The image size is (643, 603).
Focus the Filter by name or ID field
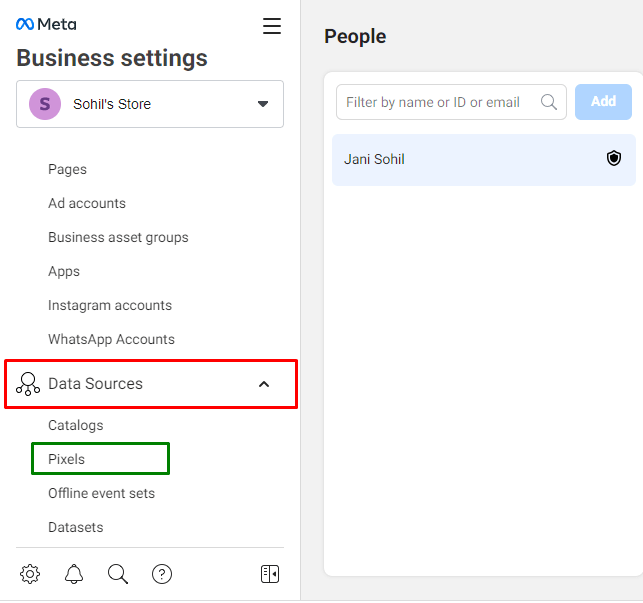click(451, 102)
